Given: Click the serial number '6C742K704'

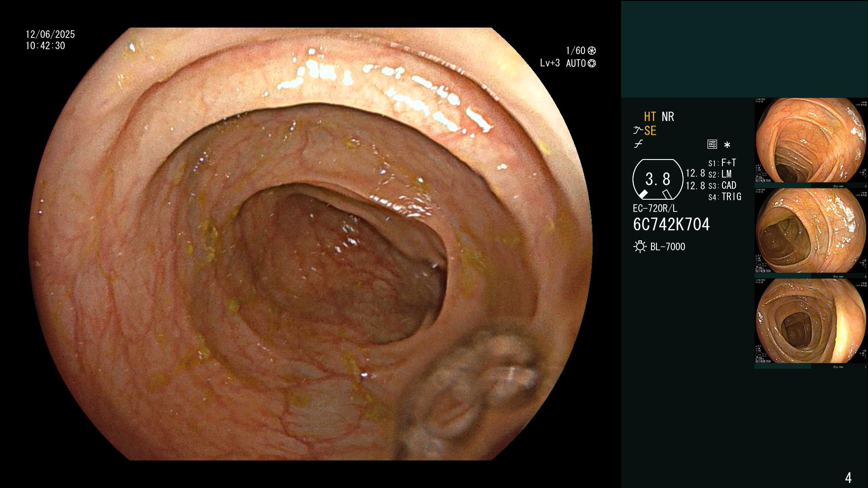Looking at the screenshot, I should click(x=671, y=224).
